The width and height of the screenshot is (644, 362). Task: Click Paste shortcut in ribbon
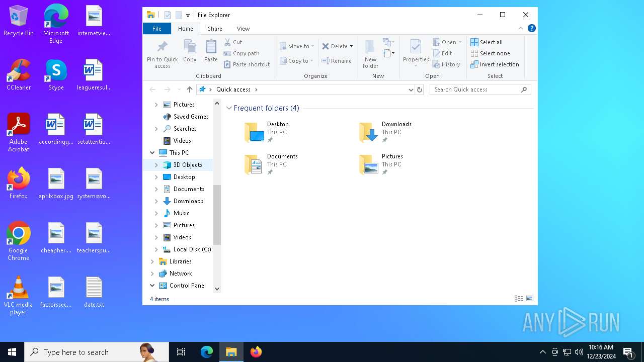[x=247, y=64]
